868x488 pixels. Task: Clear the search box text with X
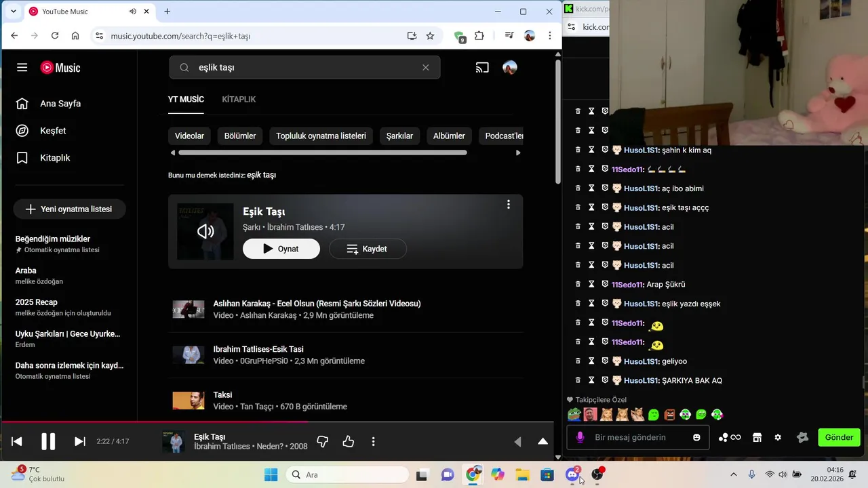(x=426, y=68)
